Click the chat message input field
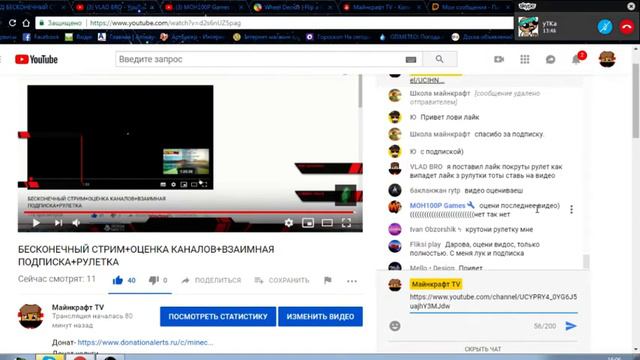640x360 pixels. pos(493,302)
